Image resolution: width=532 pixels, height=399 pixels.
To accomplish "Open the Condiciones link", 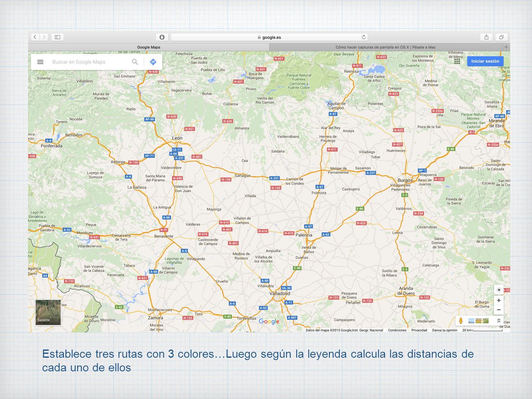I will [x=397, y=330].
